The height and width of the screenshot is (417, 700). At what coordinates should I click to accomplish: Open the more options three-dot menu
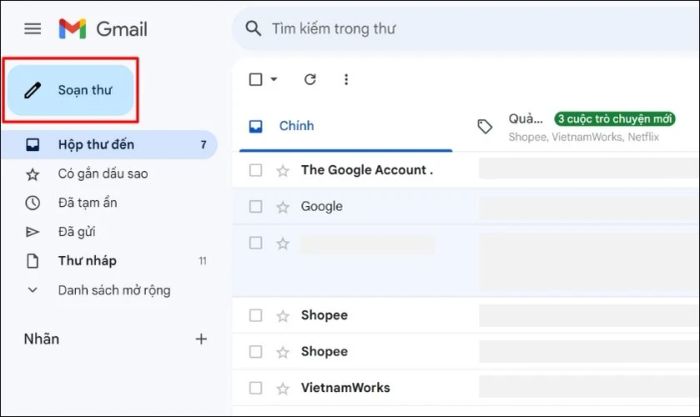(x=346, y=79)
